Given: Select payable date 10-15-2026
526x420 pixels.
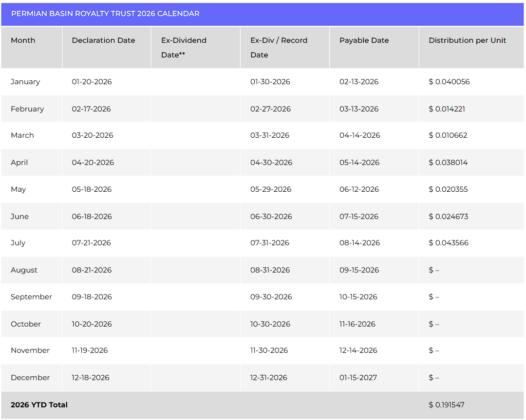Looking at the screenshot, I should click(358, 297).
